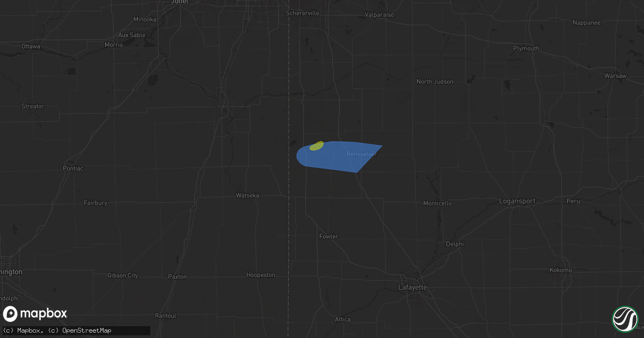Screen dimensions: 644x338
Task: Click the Valparaiso city label
Action: (x=379, y=14)
